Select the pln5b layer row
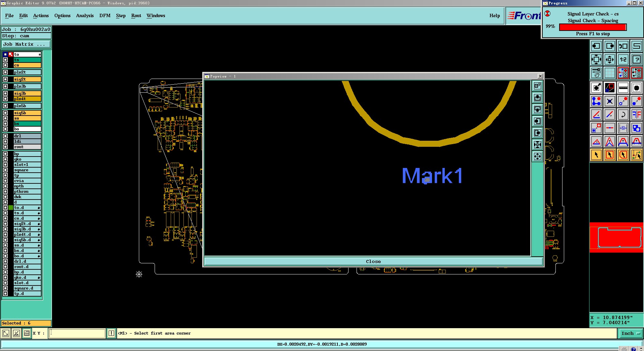The width and height of the screenshot is (644, 351). pos(27,106)
